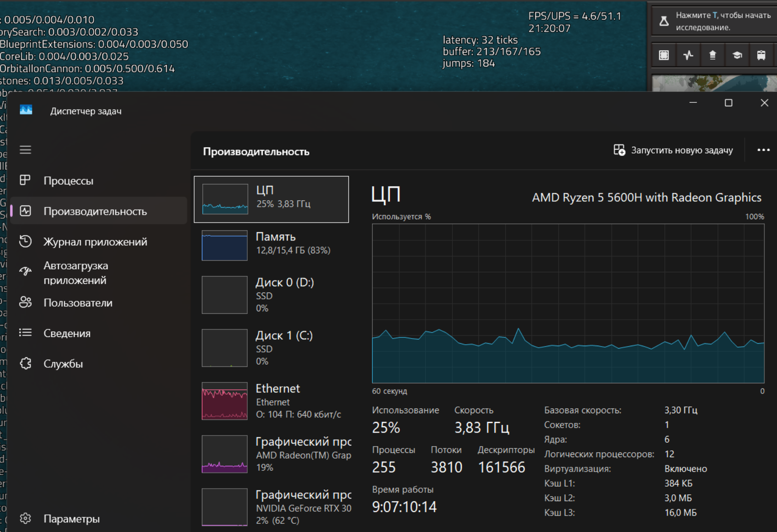
Task: Click the Использование 25% value
Action: [x=386, y=428]
